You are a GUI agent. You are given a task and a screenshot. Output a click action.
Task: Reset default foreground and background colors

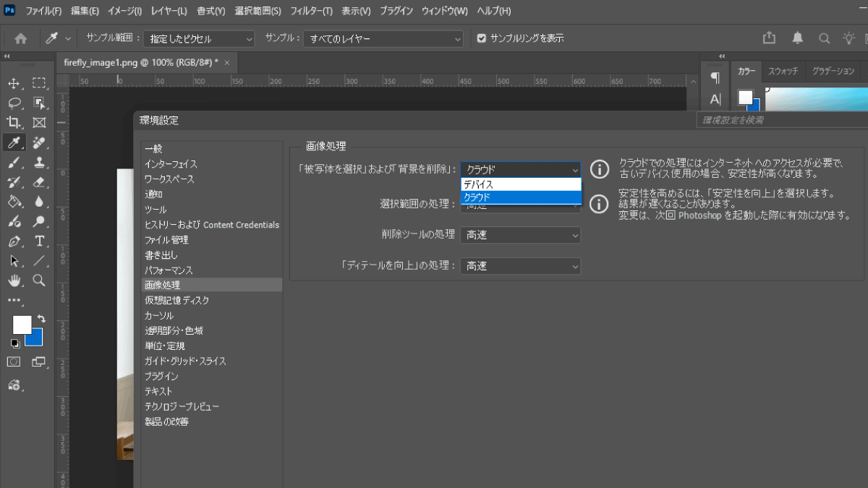(15, 343)
